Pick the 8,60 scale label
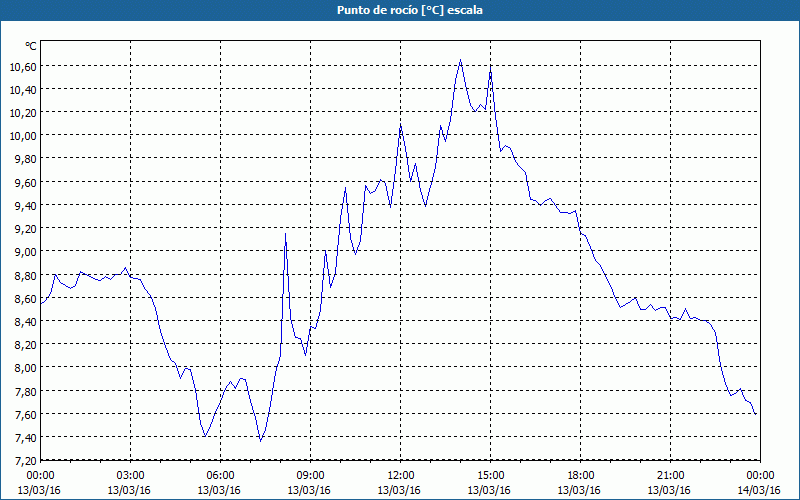Screen dimensions: 800x500 click(x=26, y=298)
